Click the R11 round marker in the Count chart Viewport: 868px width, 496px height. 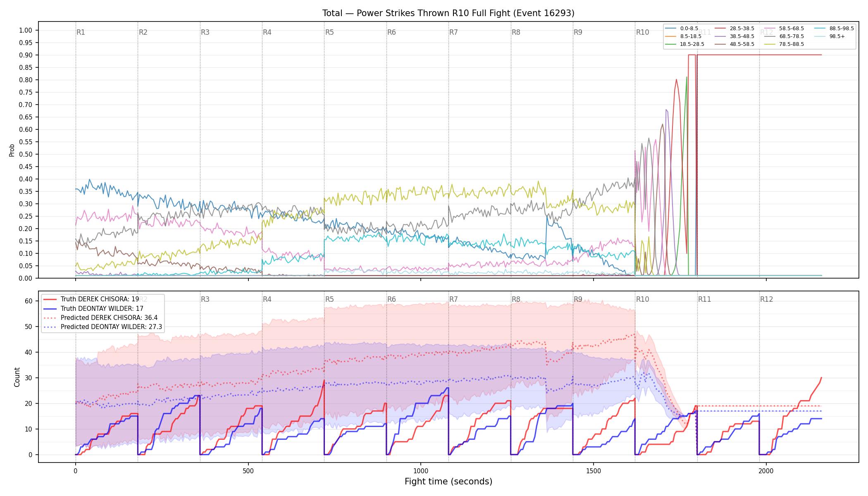[x=705, y=299]
